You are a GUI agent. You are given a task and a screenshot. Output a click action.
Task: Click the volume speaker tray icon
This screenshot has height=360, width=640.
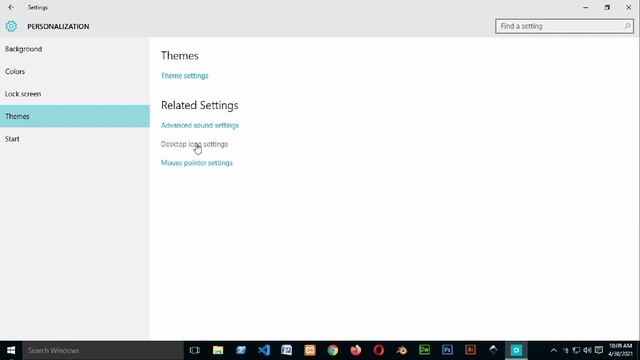(587, 350)
